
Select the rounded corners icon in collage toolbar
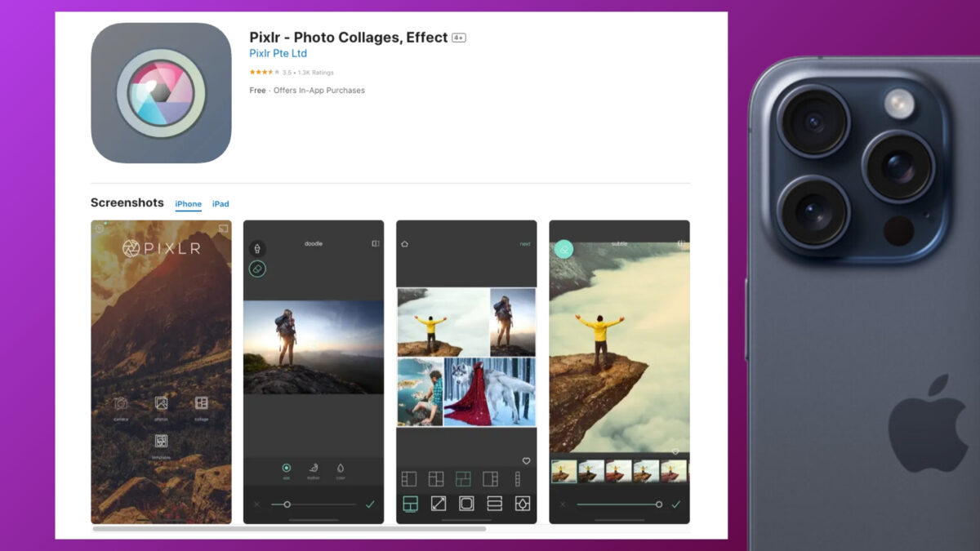point(468,504)
